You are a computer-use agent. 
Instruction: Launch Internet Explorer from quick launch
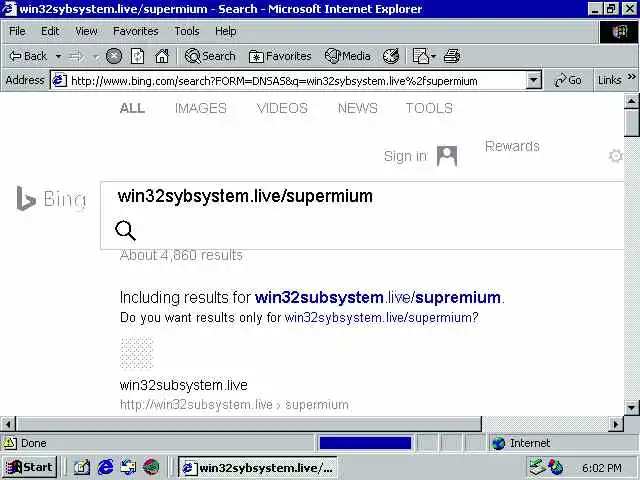coord(105,467)
